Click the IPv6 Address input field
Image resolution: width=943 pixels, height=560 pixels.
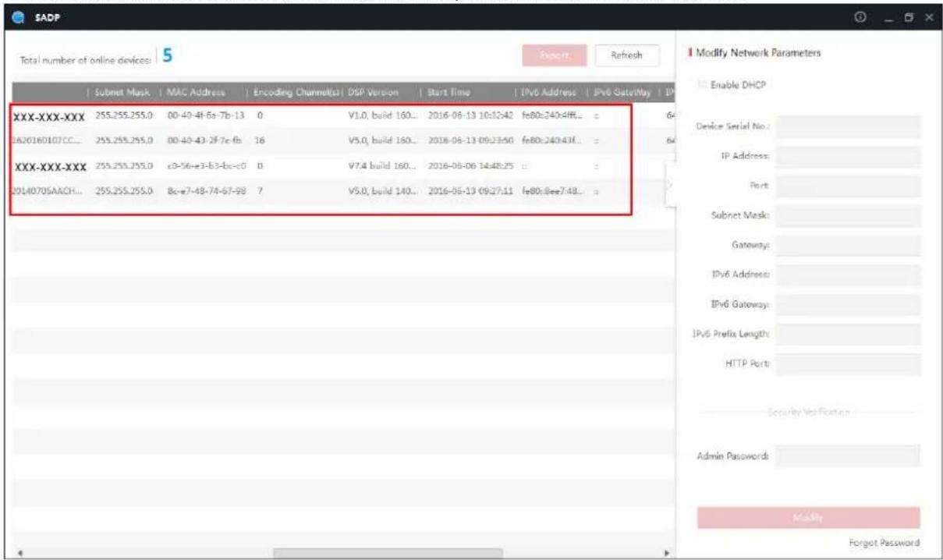848,275
